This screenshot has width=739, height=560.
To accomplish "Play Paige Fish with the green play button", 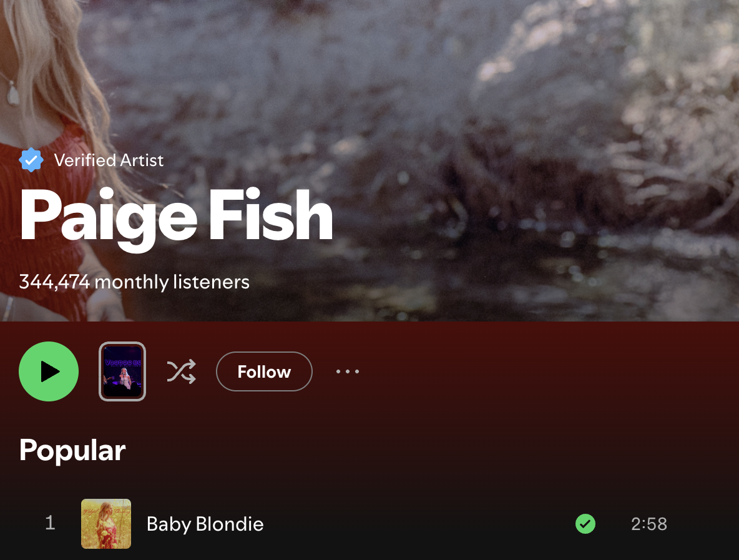I will point(49,371).
